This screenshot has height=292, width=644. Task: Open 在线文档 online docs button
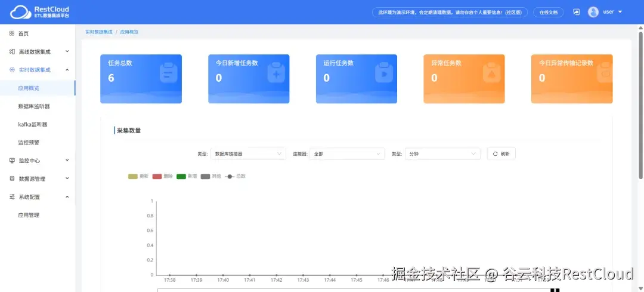pyautogui.click(x=549, y=13)
